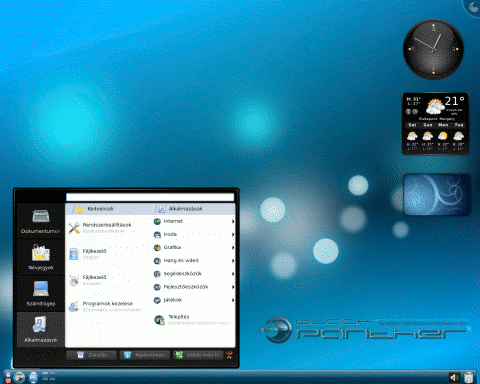Click the search field atop the menu
The height and width of the screenshot is (384, 480).
point(150,197)
